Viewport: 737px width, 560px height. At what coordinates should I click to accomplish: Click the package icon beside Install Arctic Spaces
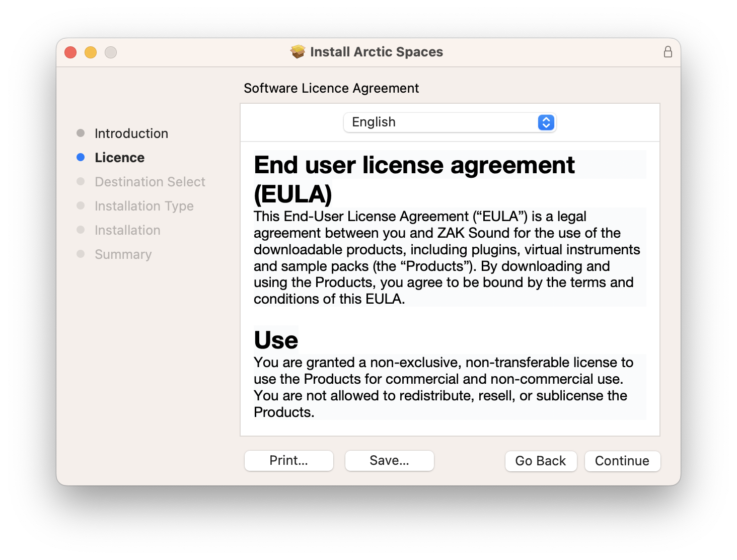click(x=298, y=52)
